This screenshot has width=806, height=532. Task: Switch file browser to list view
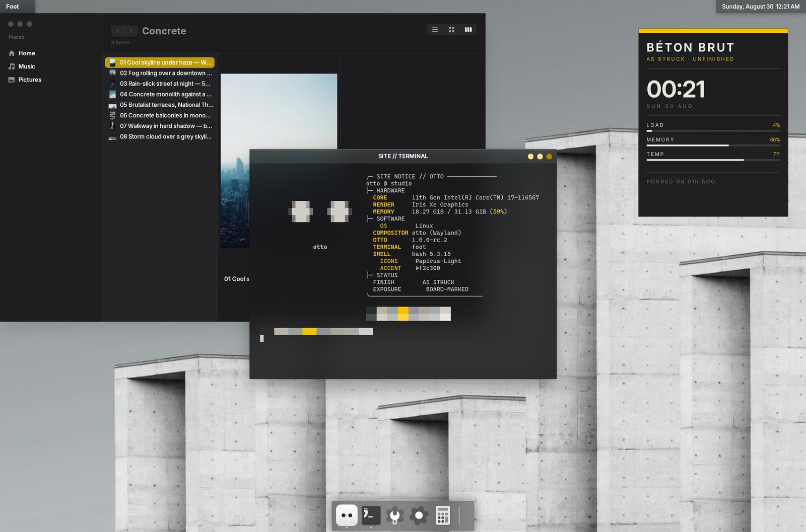coord(435,30)
